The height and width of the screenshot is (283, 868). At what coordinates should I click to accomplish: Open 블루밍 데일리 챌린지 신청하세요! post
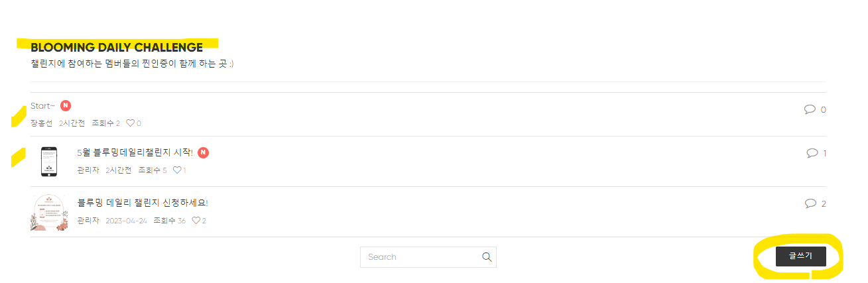pos(143,203)
